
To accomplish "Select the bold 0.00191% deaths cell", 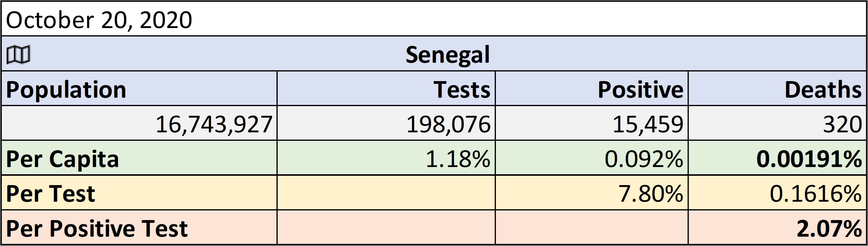I will tap(777, 158).
